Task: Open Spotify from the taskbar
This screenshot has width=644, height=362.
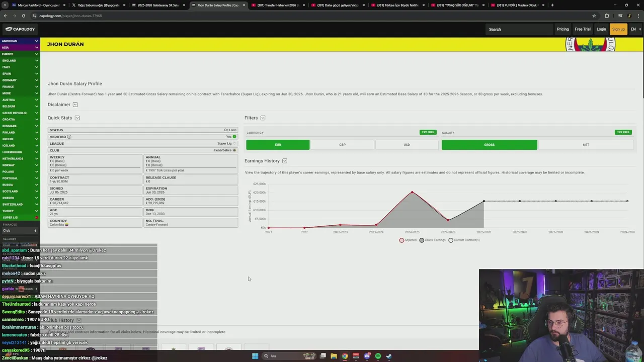Action: point(378,356)
